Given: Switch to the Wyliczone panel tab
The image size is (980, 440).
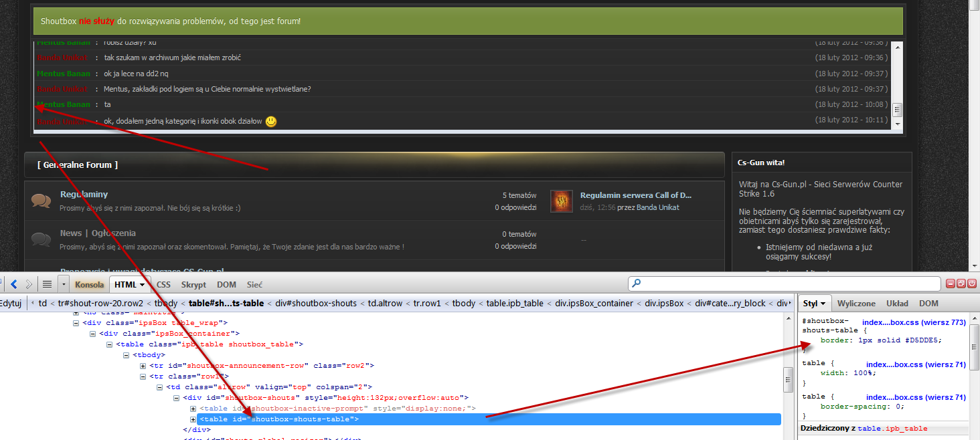Looking at the screenshot, I should click(x=855, y=303).
